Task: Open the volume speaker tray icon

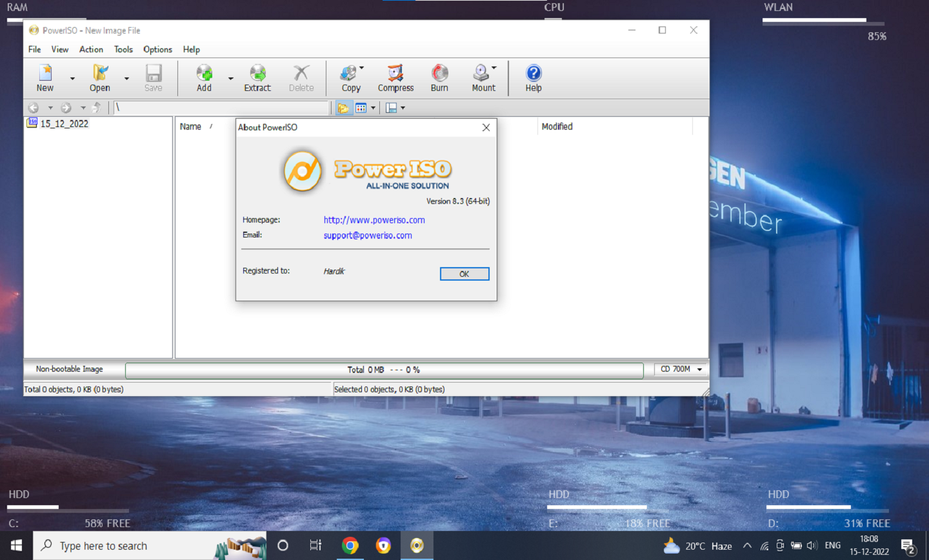Action: click(x=812, y=546)
